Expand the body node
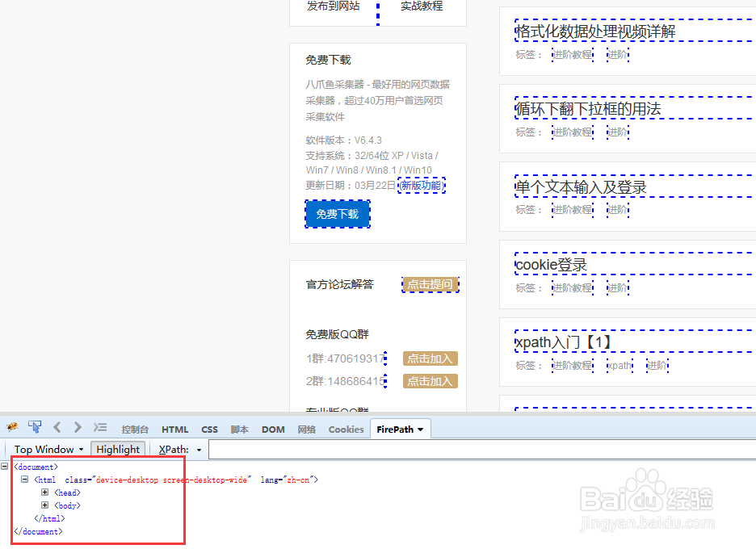The height and width of the screenshot is (549, 756). [45, 505]
